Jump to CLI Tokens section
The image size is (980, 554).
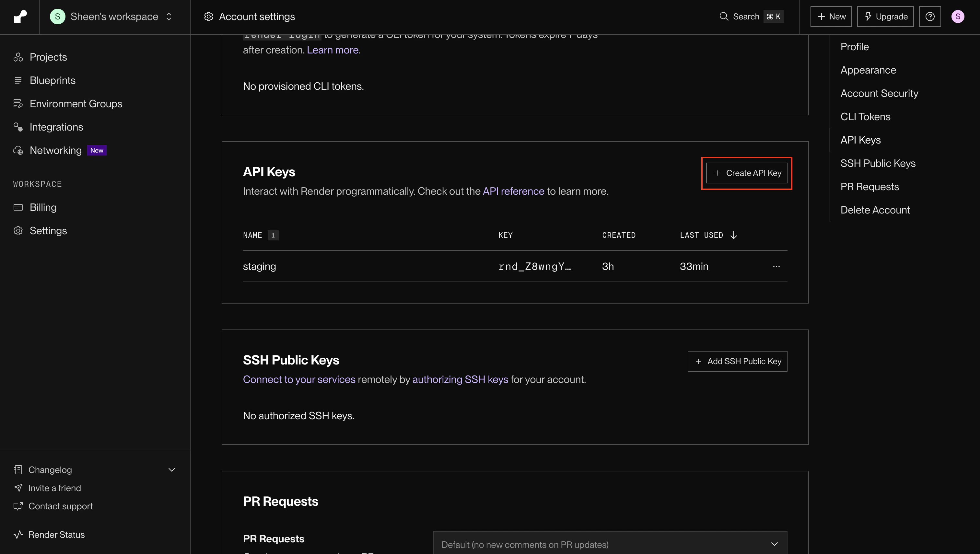click(865, 117)
